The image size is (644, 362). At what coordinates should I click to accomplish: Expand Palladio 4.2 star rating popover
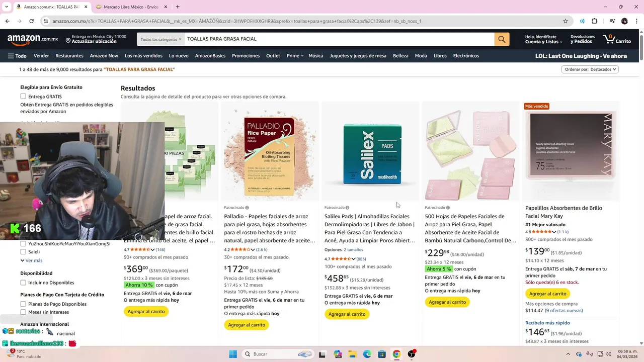pyautogui.click(x=243, y=249)
